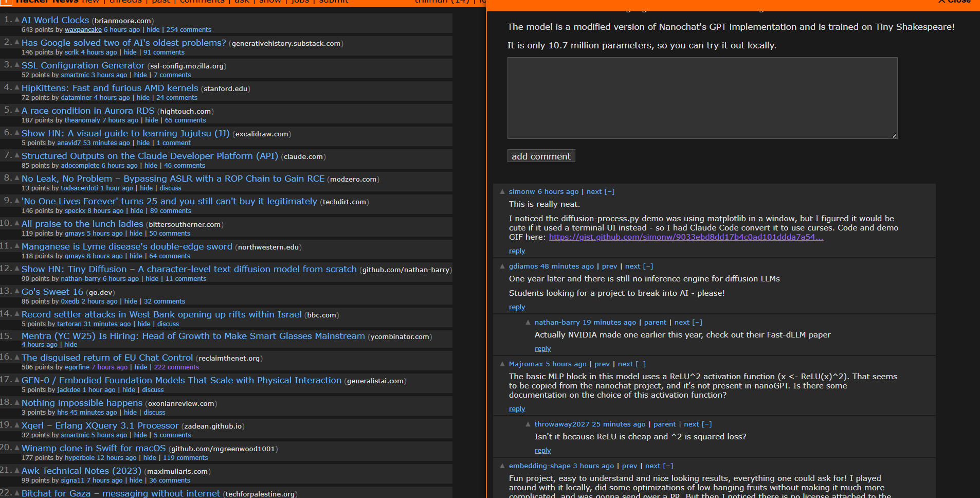Image resolution: width=980 pixels, height=498 pixels.
Task: Collapse embedding-shape's comment thread
Action: click(x=668, y=466)
